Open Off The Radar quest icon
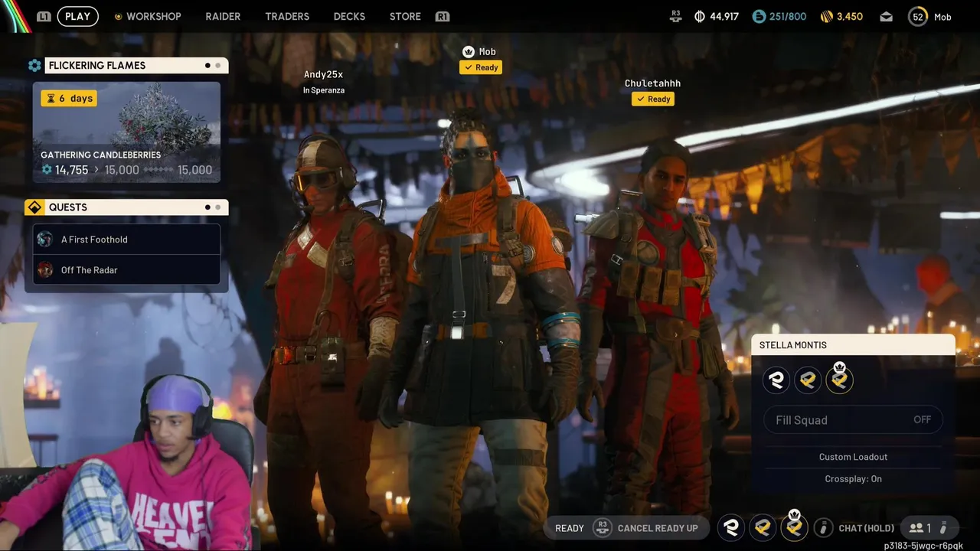980x551 pixels. (45, 270)
